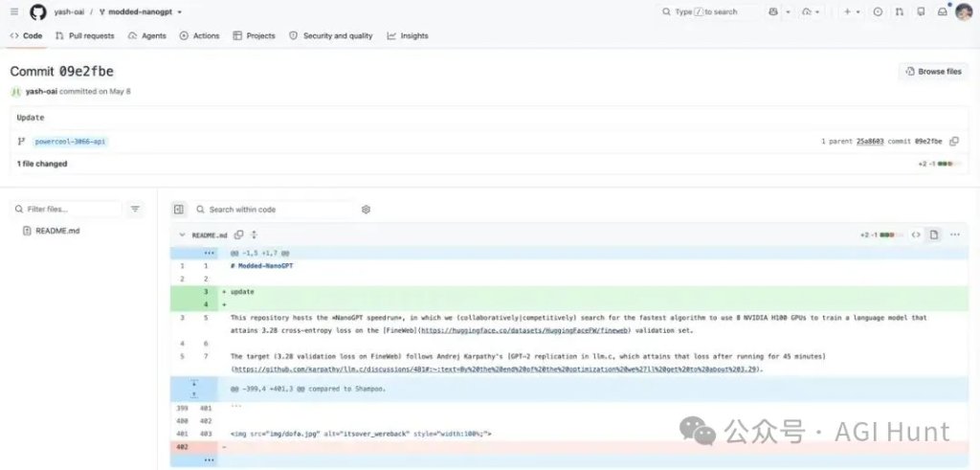Viewport: 980px width, 470px height.
Task: Switch to the Projects tab
Action: pyautogui.click(x=254, y=35)
